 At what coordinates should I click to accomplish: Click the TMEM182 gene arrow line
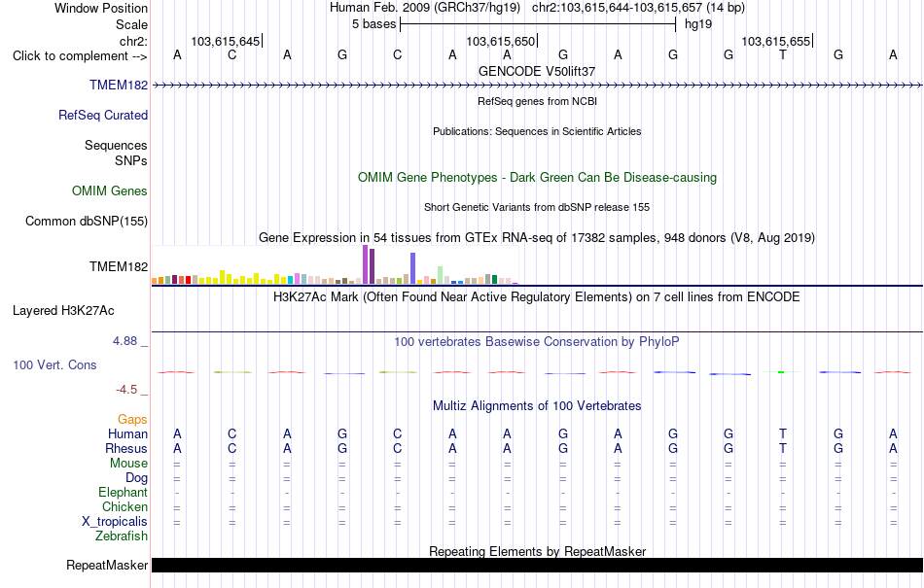pyautogui.click(x=537, y=86)
